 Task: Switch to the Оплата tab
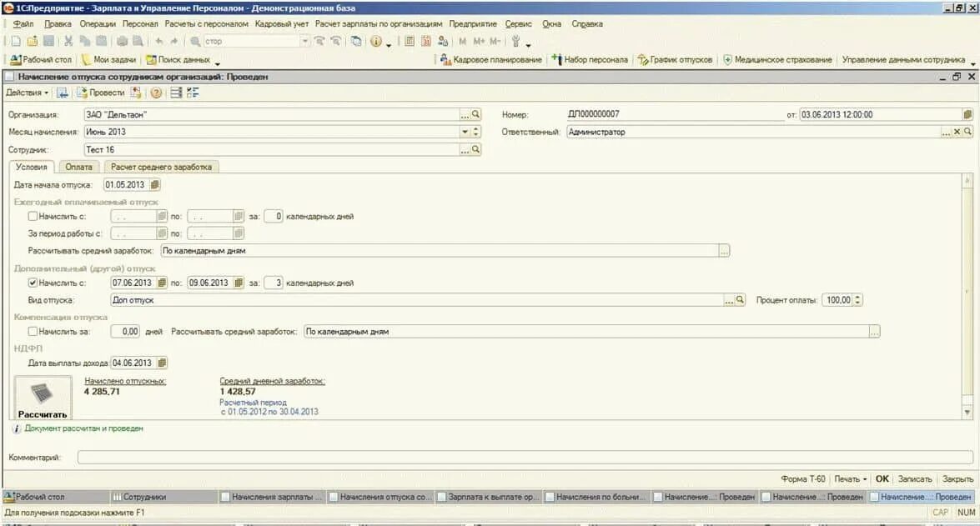click(x=78, y=167)
